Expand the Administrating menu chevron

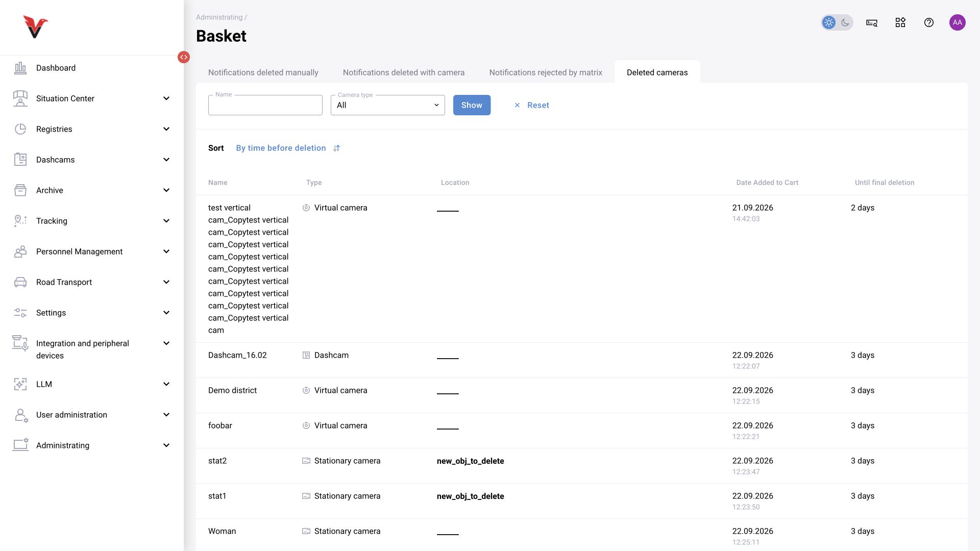pos(166,445)
